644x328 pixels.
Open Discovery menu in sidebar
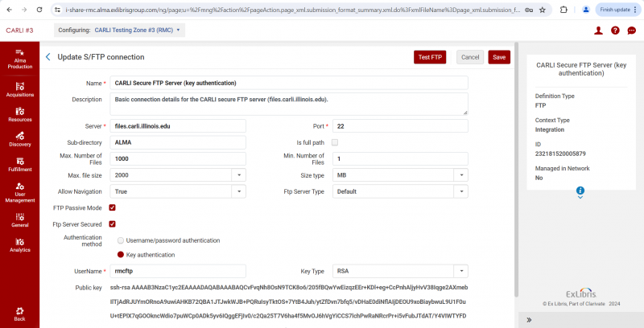coord(19,139)
